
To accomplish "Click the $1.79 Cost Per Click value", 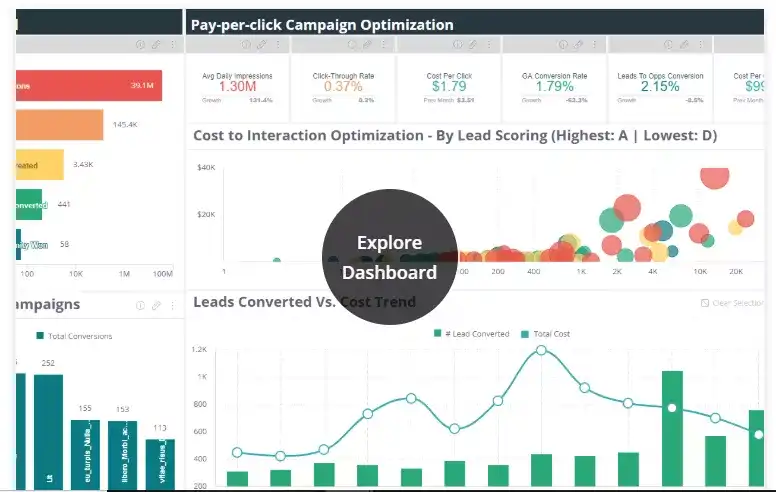I will click(449, 87).
